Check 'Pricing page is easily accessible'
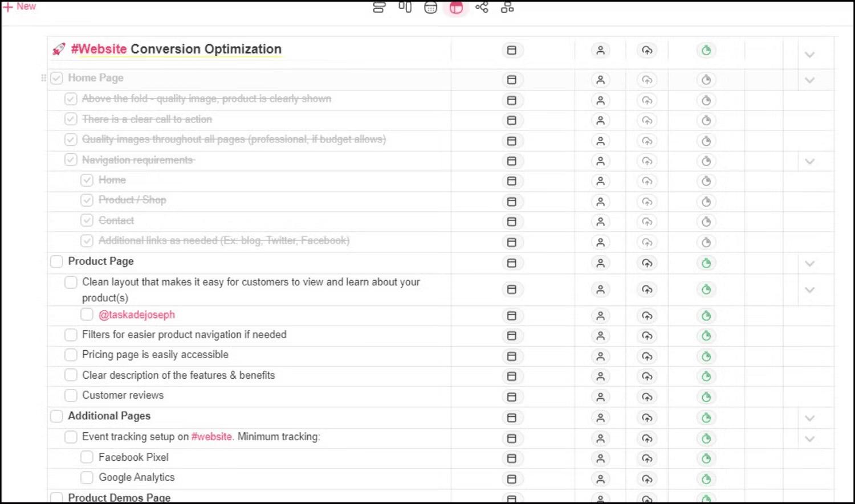The height and width of the screenshot is (504, 855). point(71,355)
